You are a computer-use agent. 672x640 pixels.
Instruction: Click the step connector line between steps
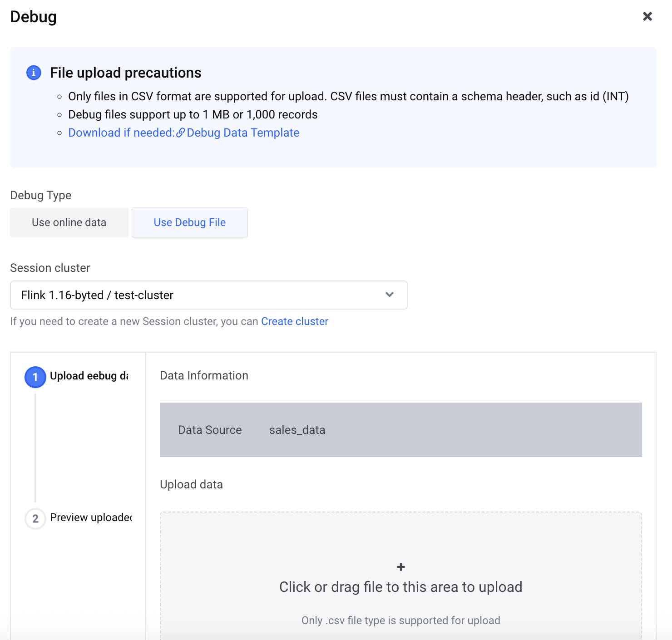(35, 448)
